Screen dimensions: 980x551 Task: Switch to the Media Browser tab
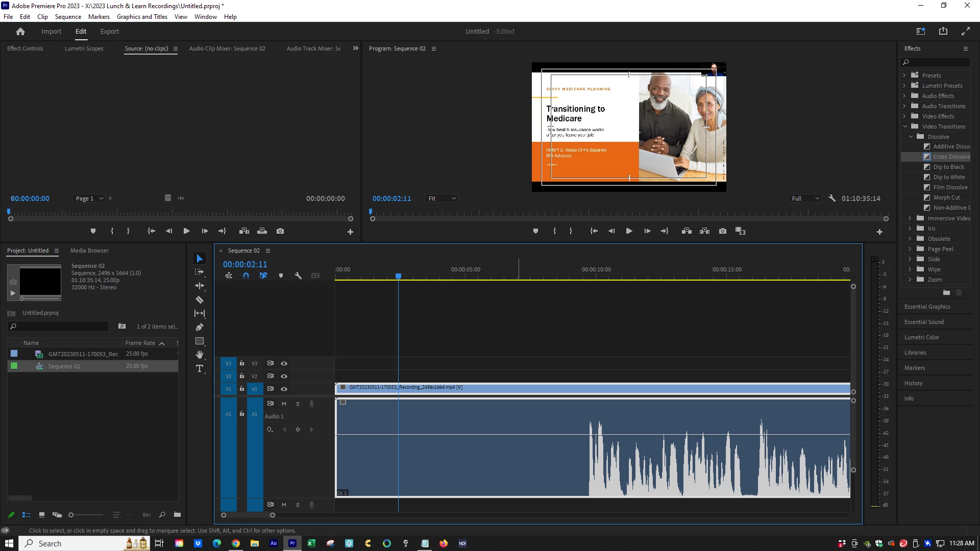coord(89,251)
